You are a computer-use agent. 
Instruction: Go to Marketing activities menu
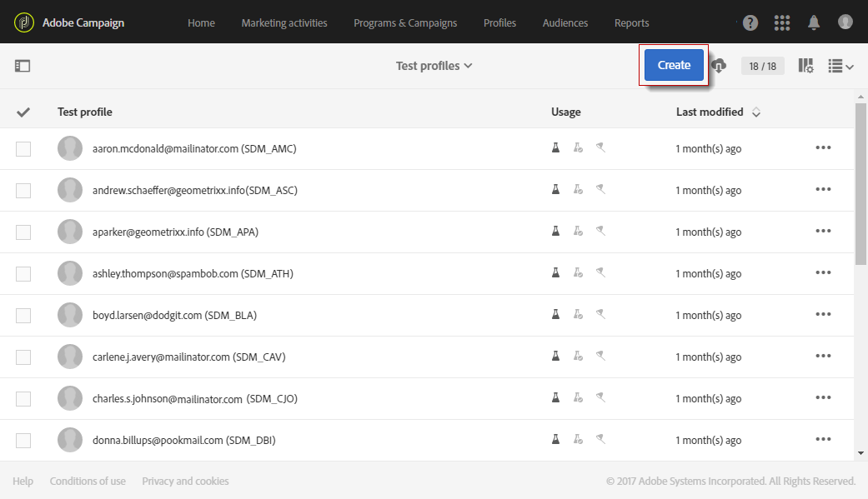point(284,22)
